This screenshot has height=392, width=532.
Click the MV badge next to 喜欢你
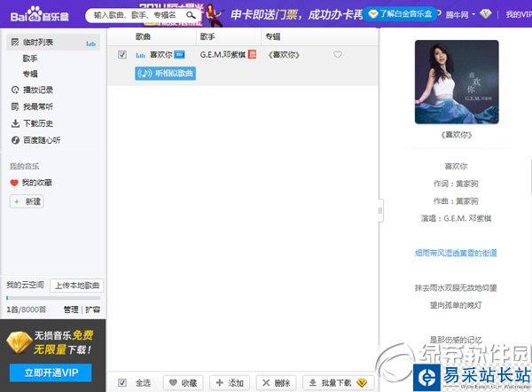click(x=179, y=55)
